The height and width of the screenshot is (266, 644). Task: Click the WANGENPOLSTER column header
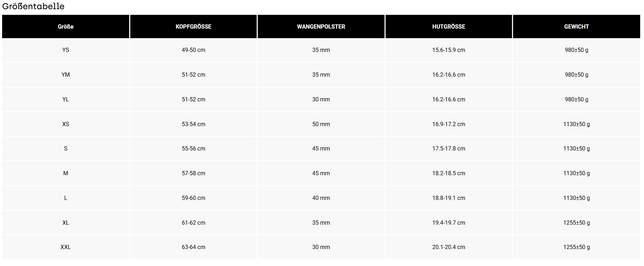coord(321,26)
